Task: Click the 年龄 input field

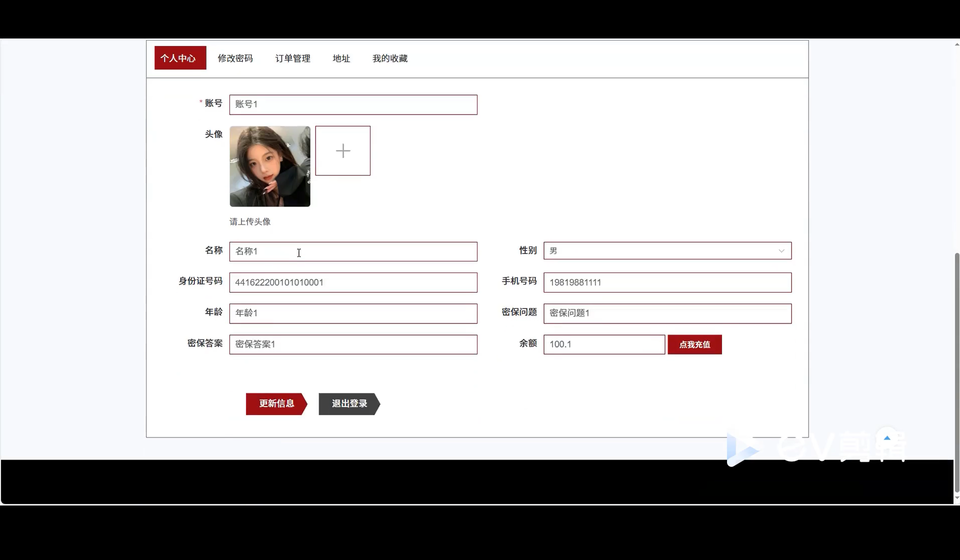Action: tap(353, 313)
